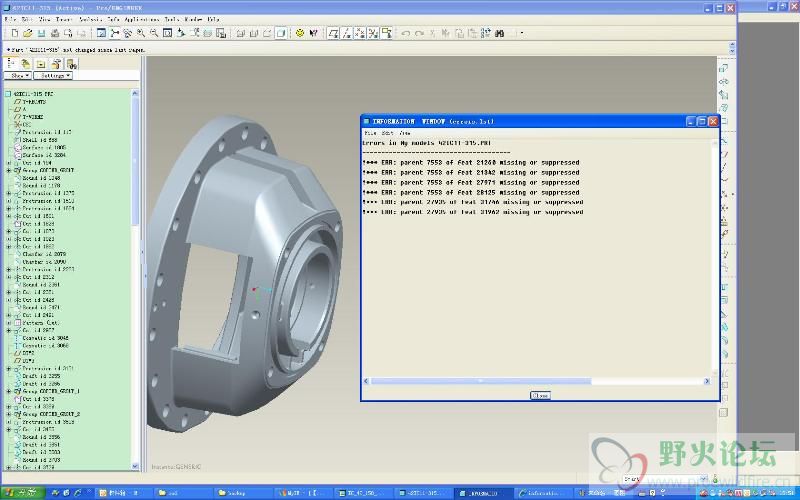Open an existing file via folder icon
Image resolution: width=800 pixels, height=500 pixels.
(28, 33)
